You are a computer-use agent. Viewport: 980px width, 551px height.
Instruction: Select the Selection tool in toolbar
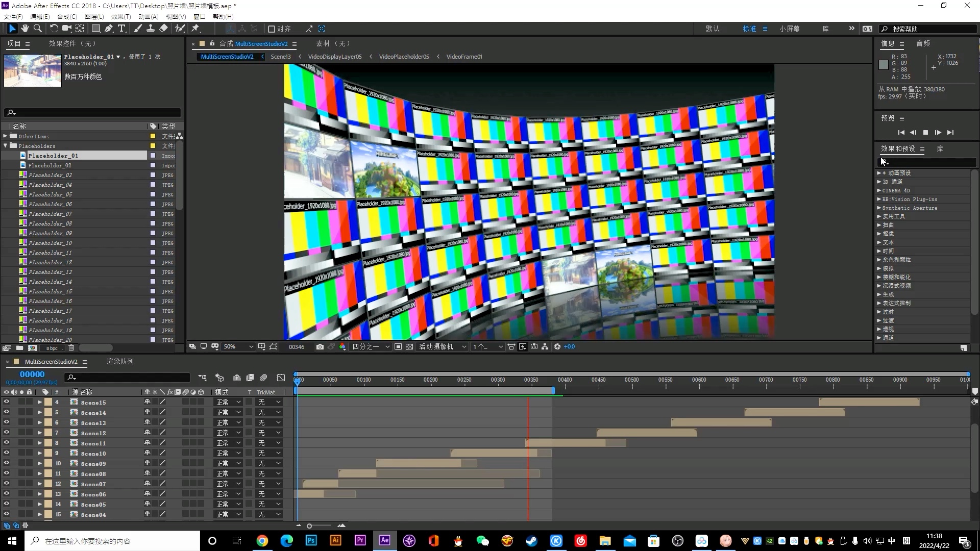[11, 28]
